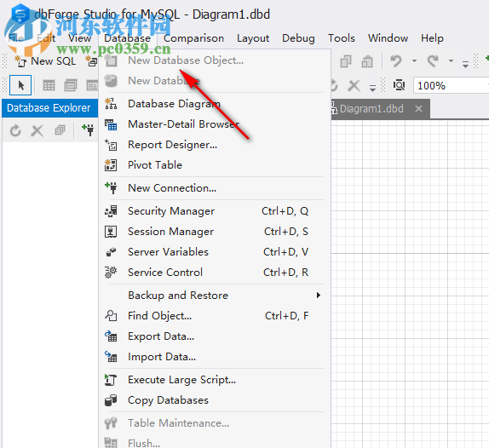Image resolution: width=489 pixels, height=448 pixels.
Task: Click the Redo arrow icon
Action: tap(433, 60)
